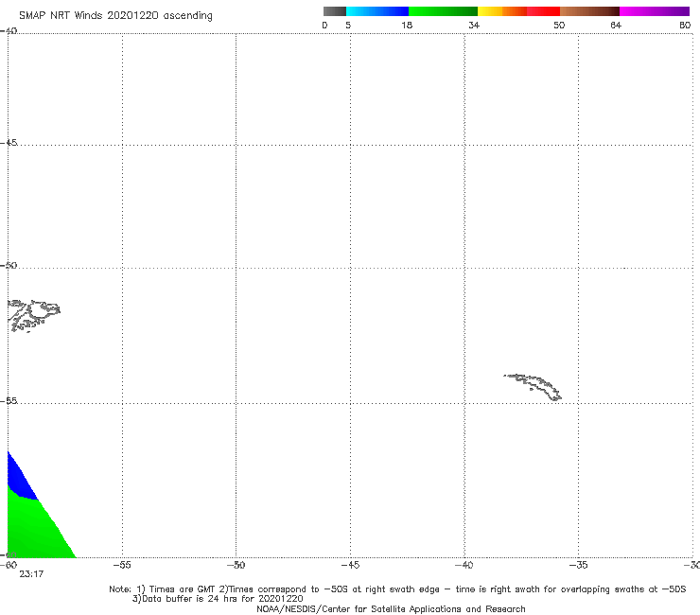Click the cyan-blue 5-18 segment of the color bar
The height and width of the screenshot is (615, 700).
377,11
